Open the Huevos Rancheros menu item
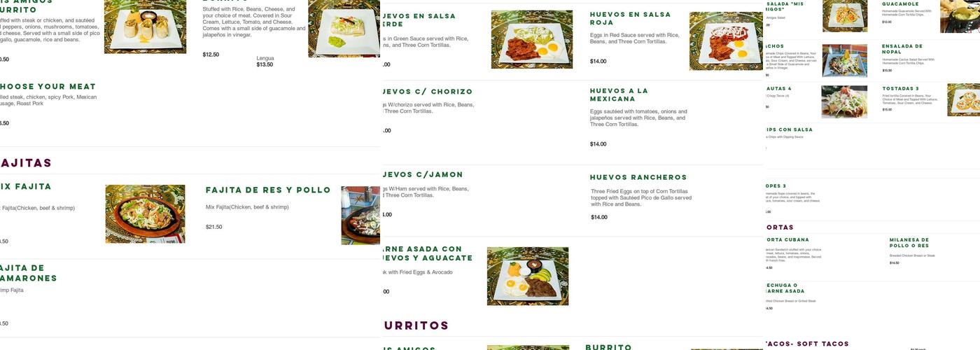This screenshot has height=350, width=980. 638,177
